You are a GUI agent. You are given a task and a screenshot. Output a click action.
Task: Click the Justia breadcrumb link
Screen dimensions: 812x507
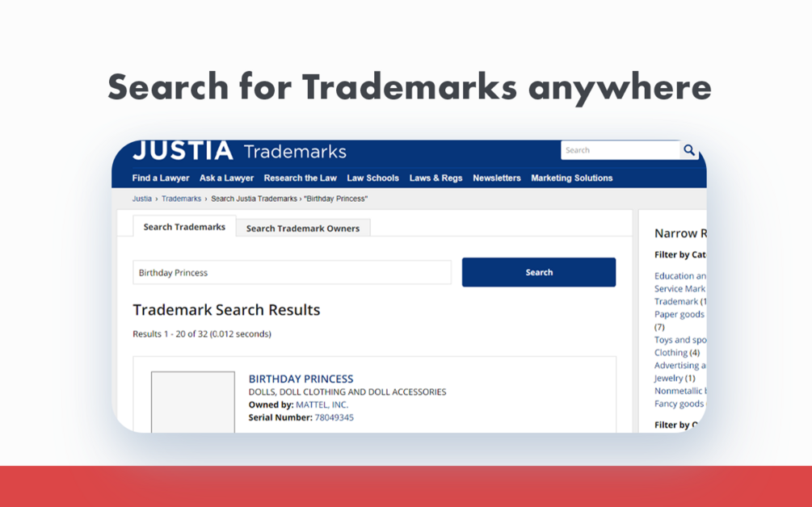142,199
